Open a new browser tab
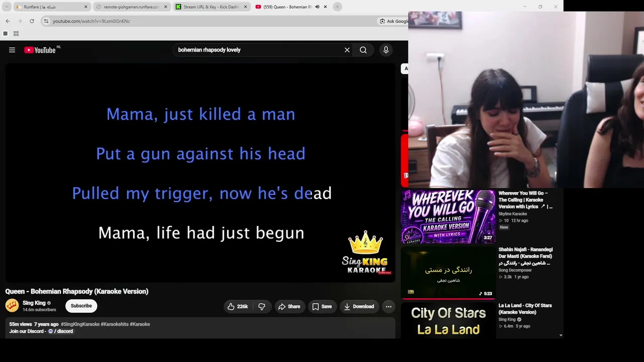Image resolution: width=644 pixels, height=362 pixels. [338, 7]
